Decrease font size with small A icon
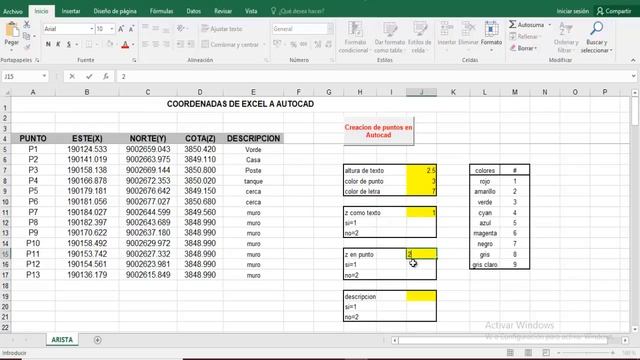640x360 pixels. pyautogui.click(x=131, y=29)
